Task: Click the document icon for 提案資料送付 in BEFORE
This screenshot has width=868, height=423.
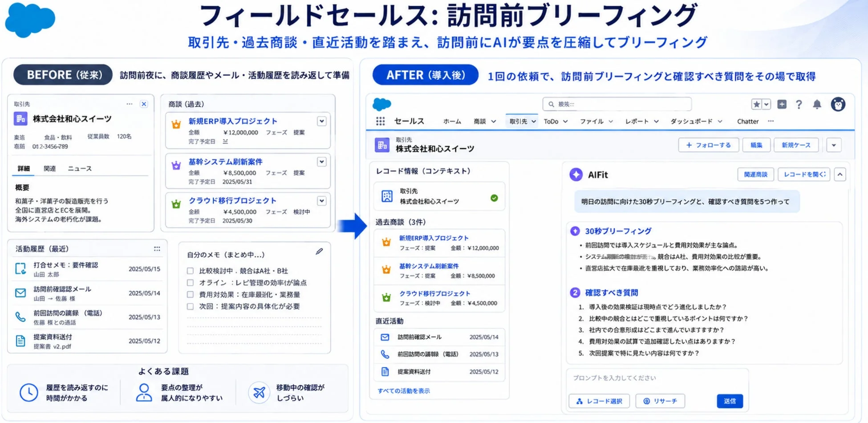Action: (20, 341)
